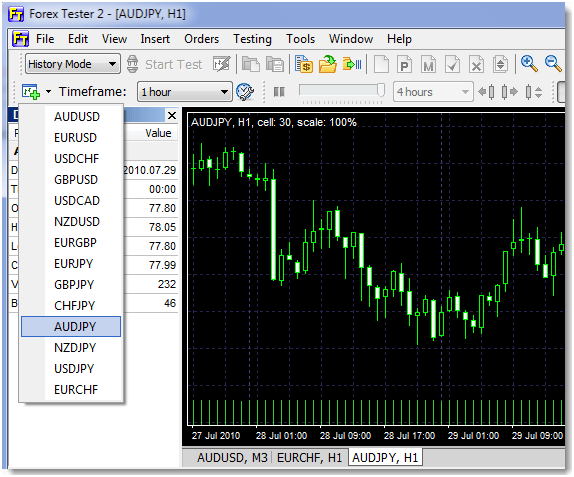Click the date value 2010.07.29
Screen dimensions: 574x477
point(150,170)
